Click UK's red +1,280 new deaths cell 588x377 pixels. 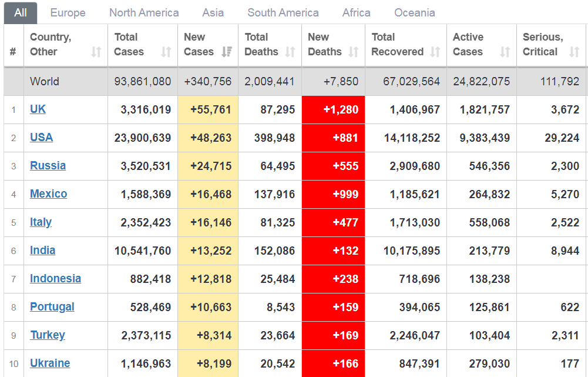tap(333, 110)
